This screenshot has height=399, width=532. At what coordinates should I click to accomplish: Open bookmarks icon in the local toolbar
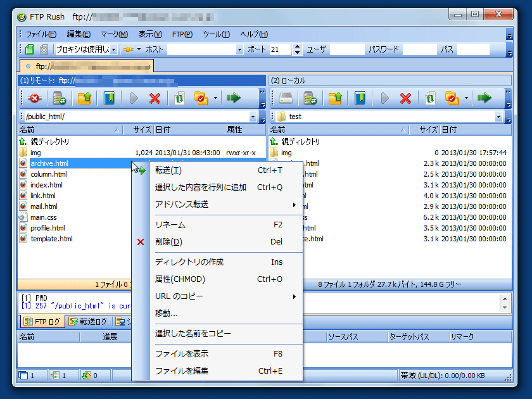[360, 98]
